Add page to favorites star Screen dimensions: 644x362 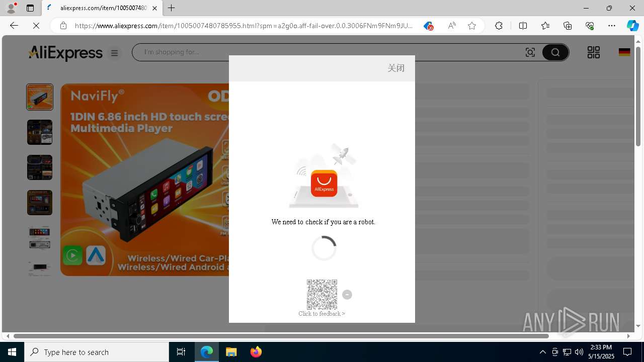coord(472,26)
